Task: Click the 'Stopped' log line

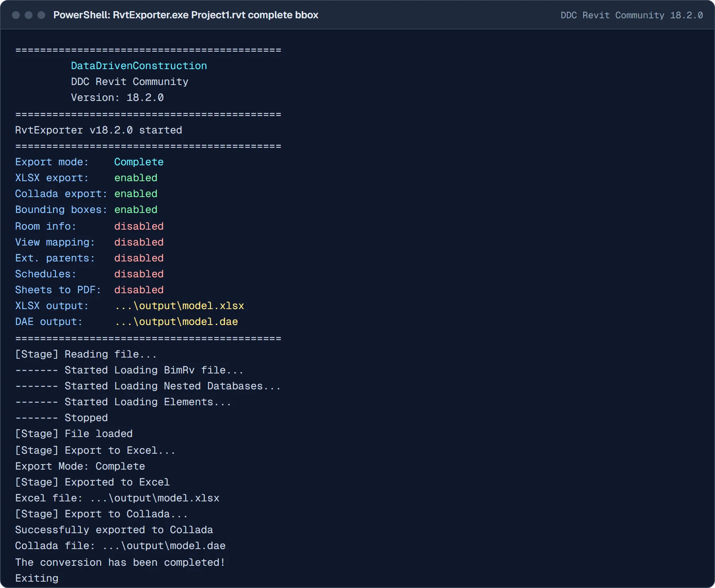Action: (62, 418)
